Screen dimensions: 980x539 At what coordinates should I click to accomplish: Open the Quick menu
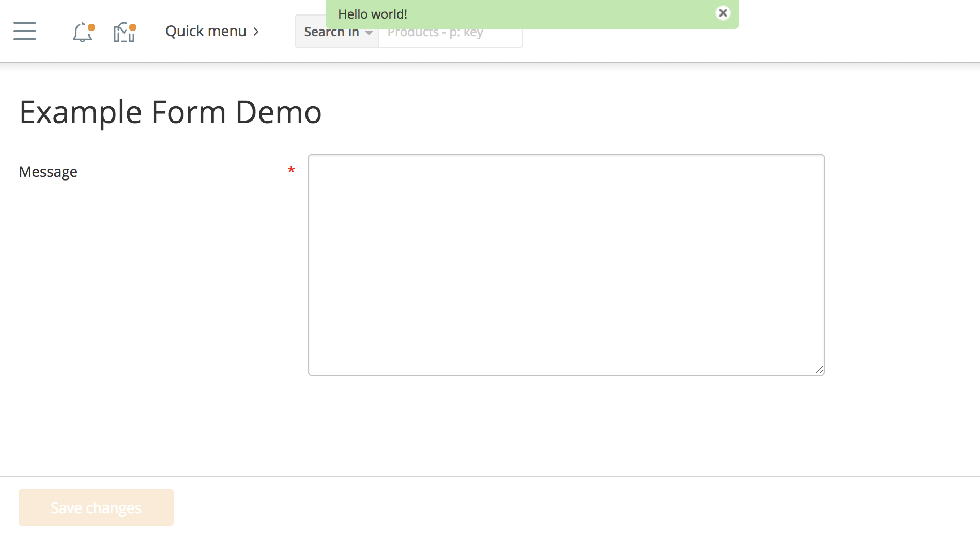tap(206, 32)
